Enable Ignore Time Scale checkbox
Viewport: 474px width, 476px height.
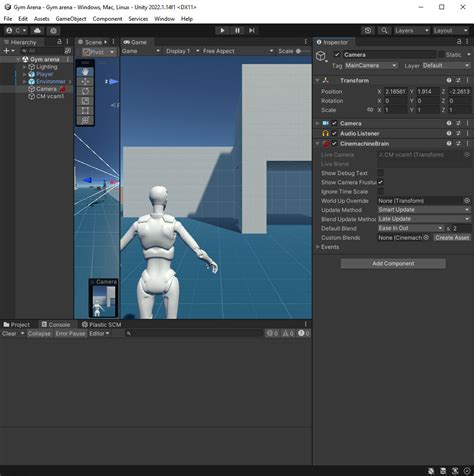tap(380, 192)
